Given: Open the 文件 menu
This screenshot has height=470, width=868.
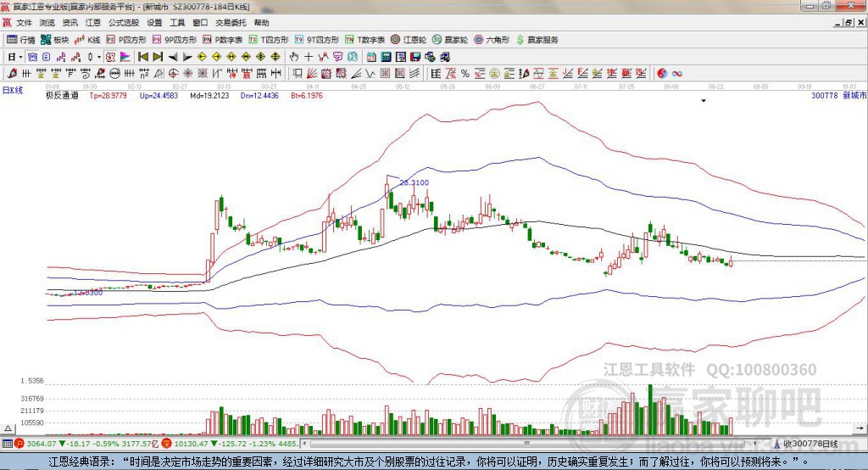Looking at the screenshot, I should point(25,23).
